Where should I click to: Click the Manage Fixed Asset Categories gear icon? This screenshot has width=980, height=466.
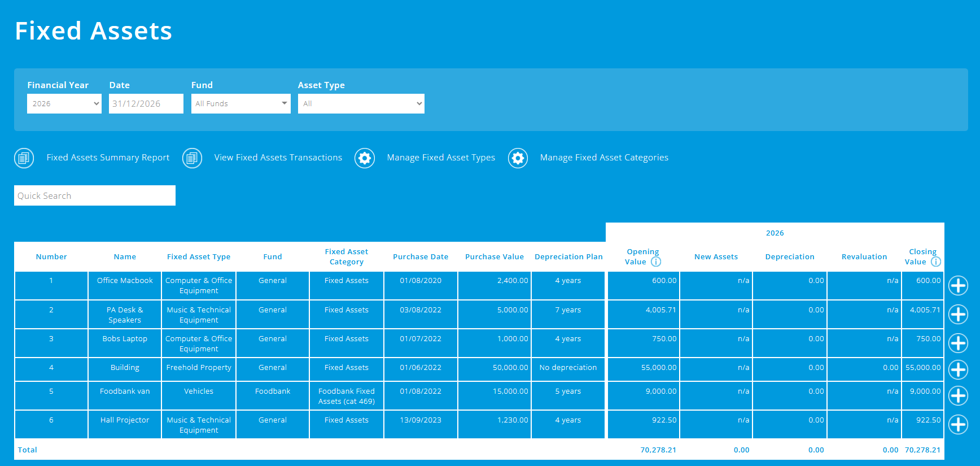pos(518,158)
